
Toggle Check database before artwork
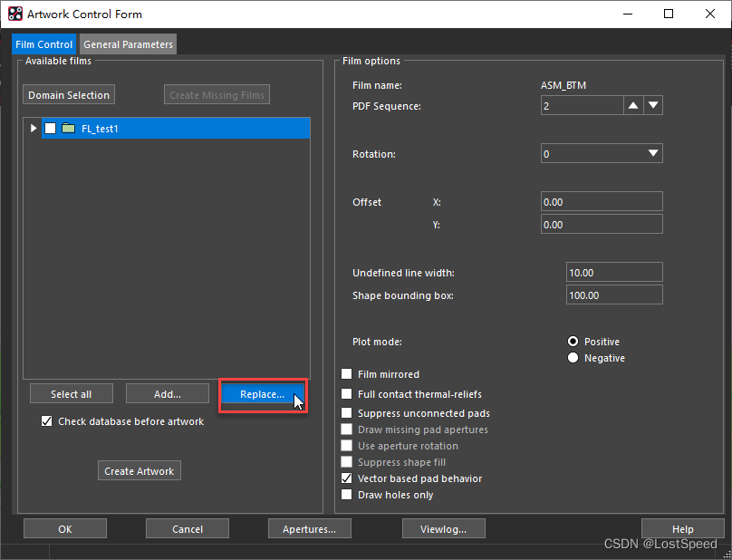point(47,421)
